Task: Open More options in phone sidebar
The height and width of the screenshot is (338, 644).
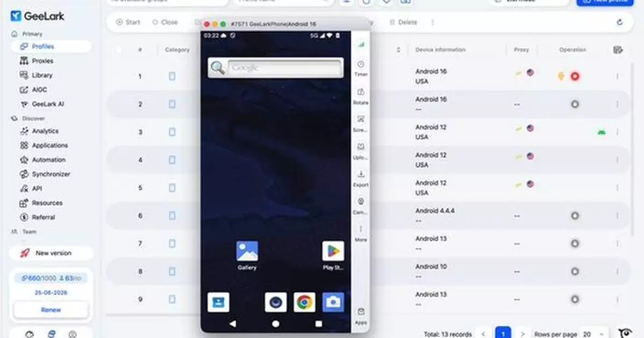Action: click(361, 233)
